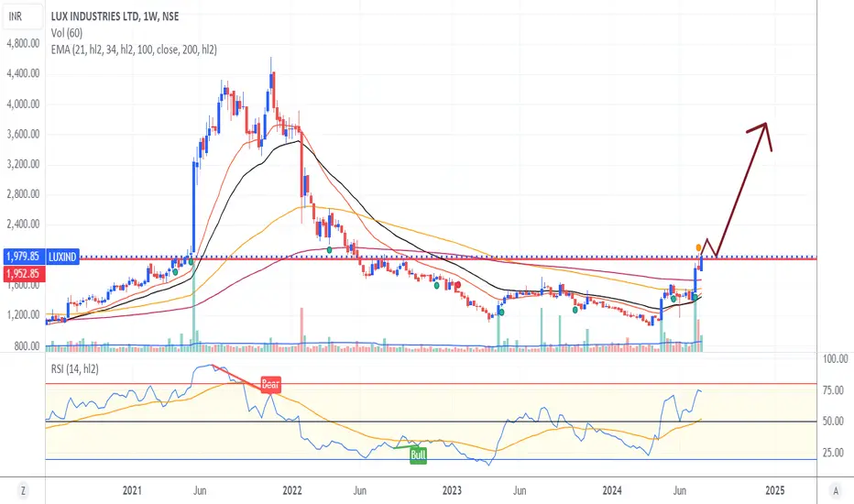The height and width of the screenshot is (504, 854).
Task: Click the A auto-scale button
Action: (836, 491)
